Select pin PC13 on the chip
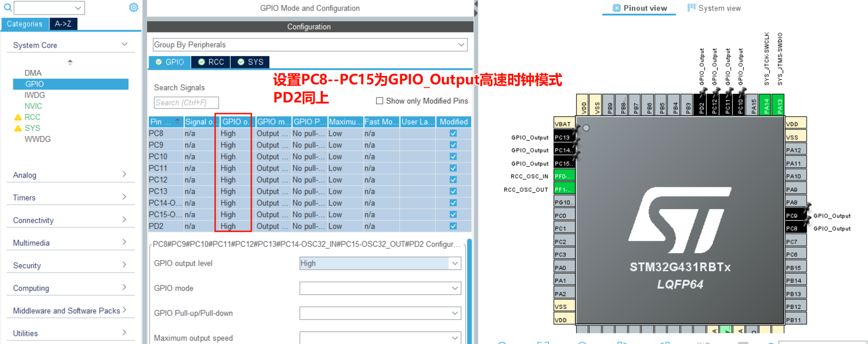This screenshot has height=344, width=868. point(564,137)
